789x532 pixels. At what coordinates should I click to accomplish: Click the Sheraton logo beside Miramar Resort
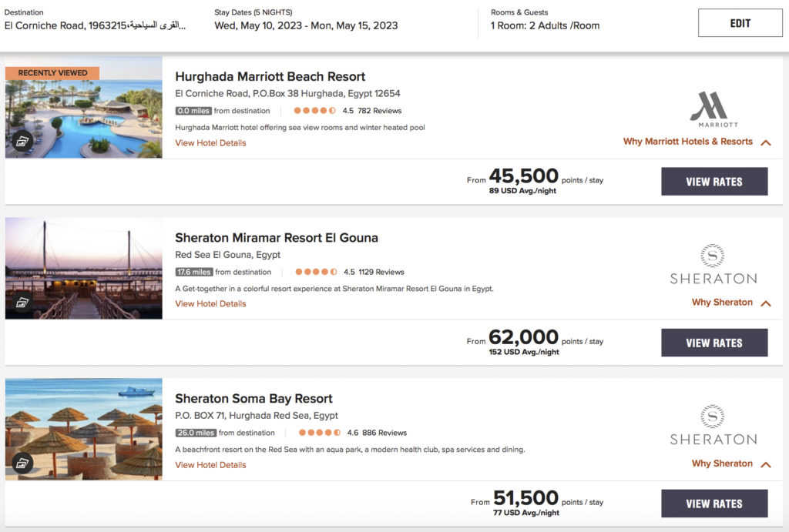click(x=713, y=264)
